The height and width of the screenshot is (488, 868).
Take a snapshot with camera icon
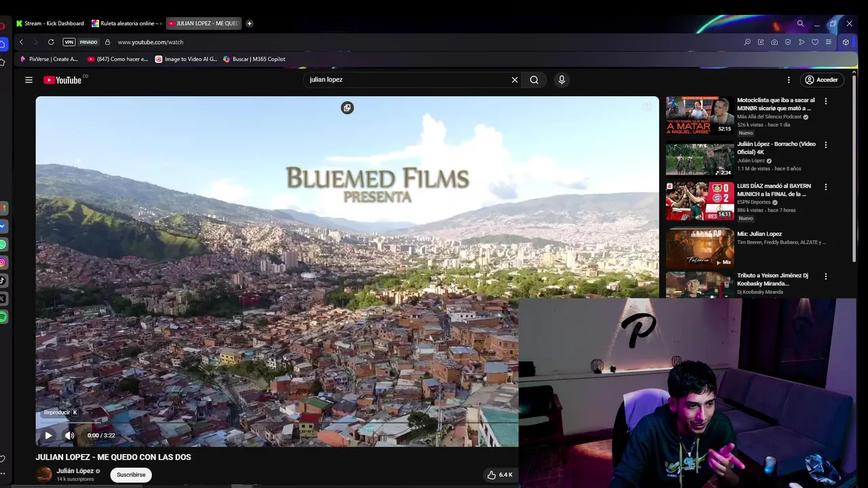(x=774, y=42)
